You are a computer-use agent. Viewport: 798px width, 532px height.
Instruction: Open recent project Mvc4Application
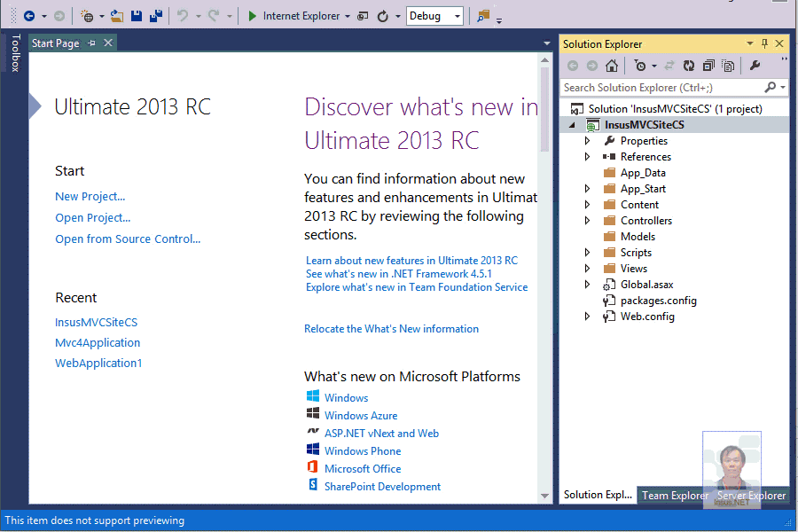pyautogui.click(x=98, y=342)
